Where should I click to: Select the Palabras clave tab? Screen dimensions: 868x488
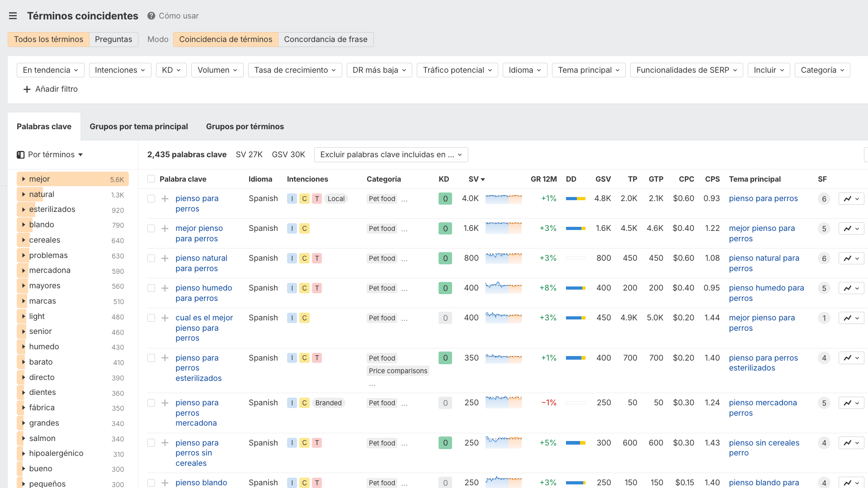point(44,127)
